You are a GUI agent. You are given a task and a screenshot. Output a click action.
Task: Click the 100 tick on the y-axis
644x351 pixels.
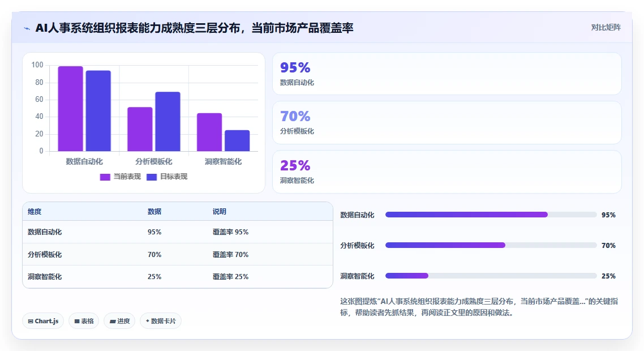click(37, 65)
